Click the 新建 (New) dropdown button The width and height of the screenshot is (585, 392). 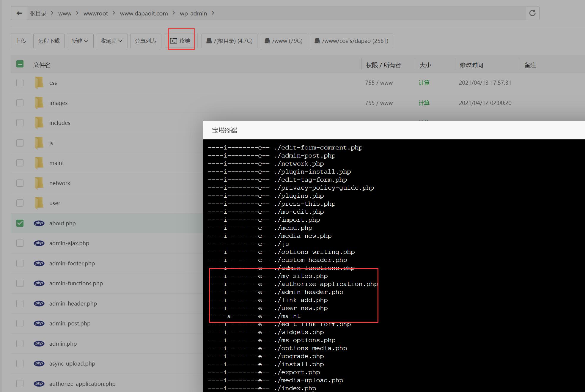click(x=79, y=41)
